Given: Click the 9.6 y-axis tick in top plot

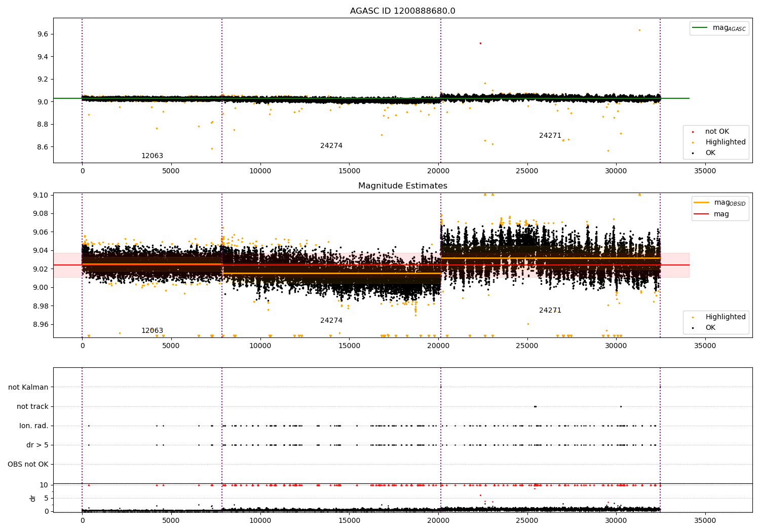Looking at the screenshot, I should [x=43, y=34].
